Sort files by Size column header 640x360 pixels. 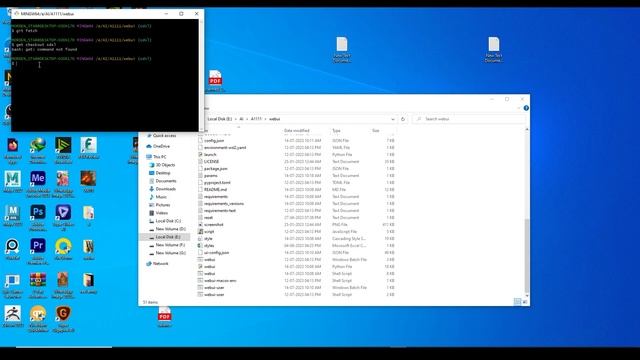tap(376, 131)
